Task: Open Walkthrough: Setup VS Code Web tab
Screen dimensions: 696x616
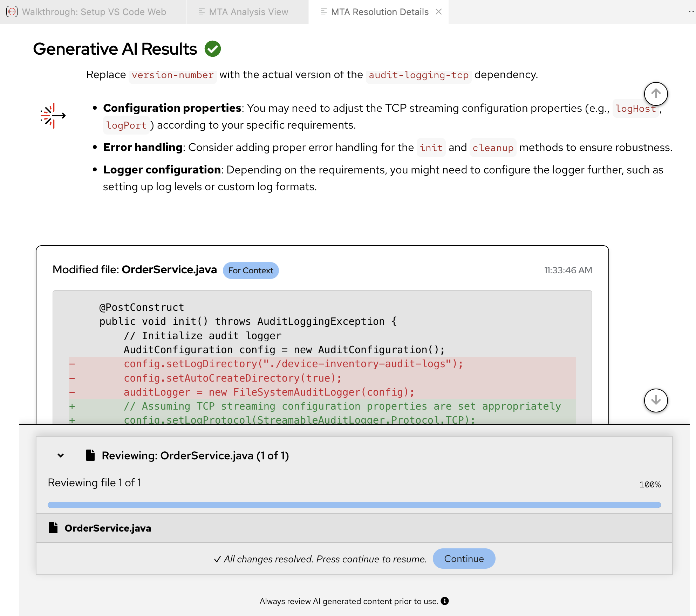Action: [x=94, y=12]
